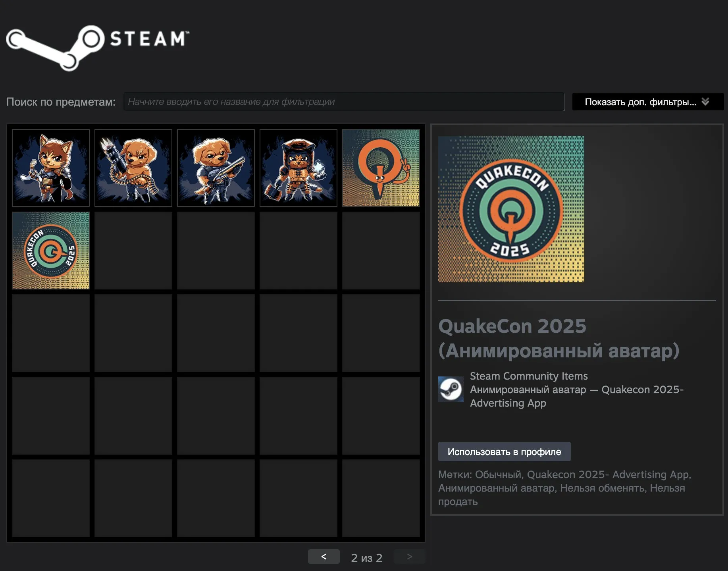728x571 pixels.
Task: Go to previous inventory page arrow
Action: pyautogui.click(x=324, y=557)
